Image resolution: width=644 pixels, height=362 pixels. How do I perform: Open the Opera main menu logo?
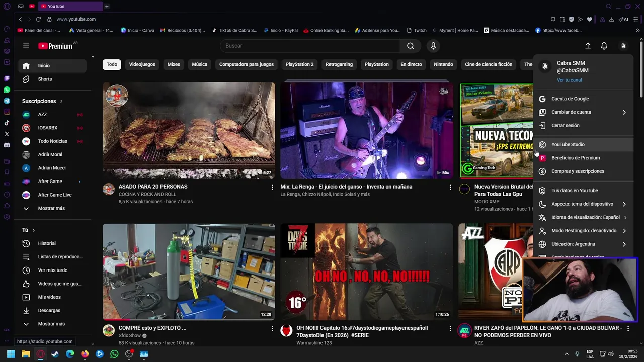coord(7,6)
